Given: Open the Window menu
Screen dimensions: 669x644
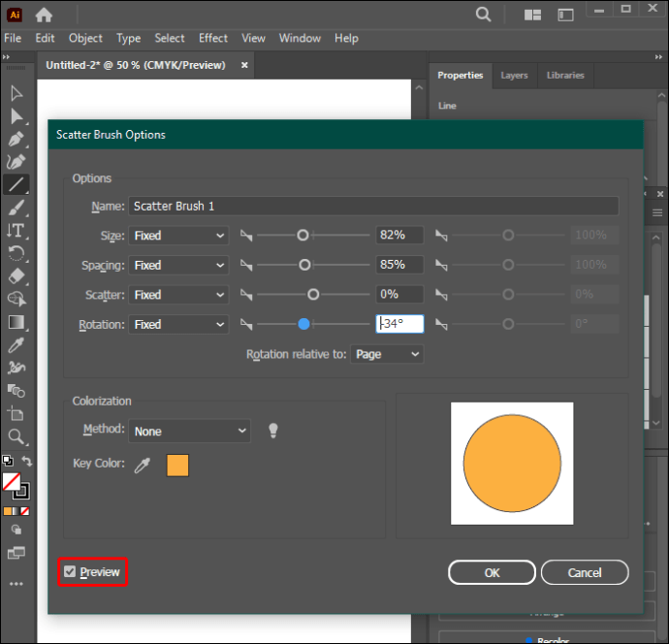Looking at the screenshot, I should pyautogui.click(x=300, y=38).
